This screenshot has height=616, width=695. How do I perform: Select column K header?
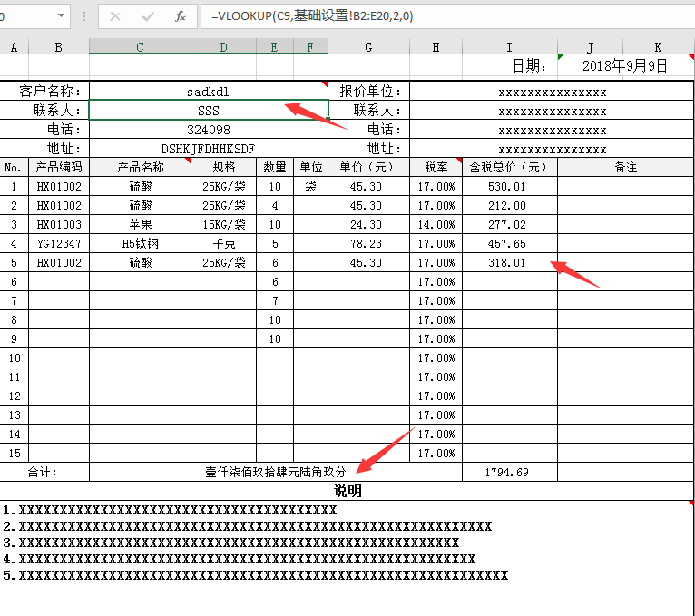659,47
